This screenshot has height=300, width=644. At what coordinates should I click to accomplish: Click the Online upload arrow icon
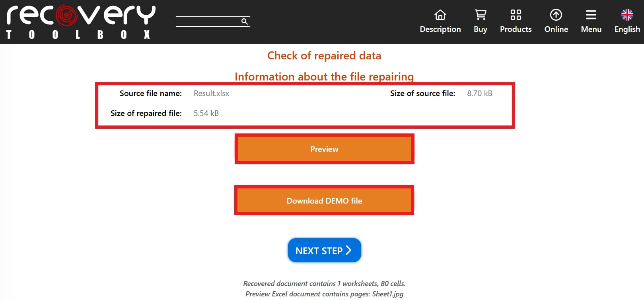556,15
